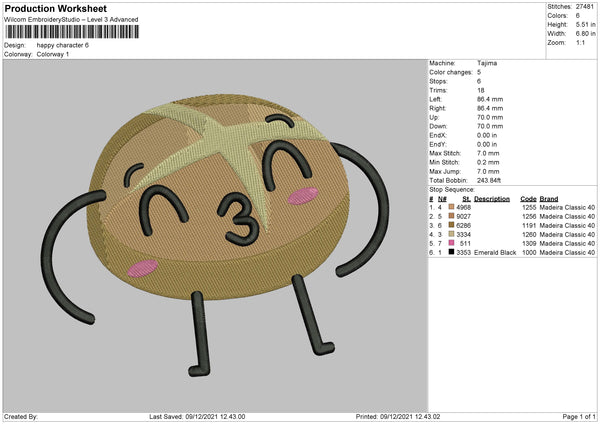Viewport: 600px width, 424px height.
Task: Click the Machine value 'Tajima'
Action: [x=487, y=63]
